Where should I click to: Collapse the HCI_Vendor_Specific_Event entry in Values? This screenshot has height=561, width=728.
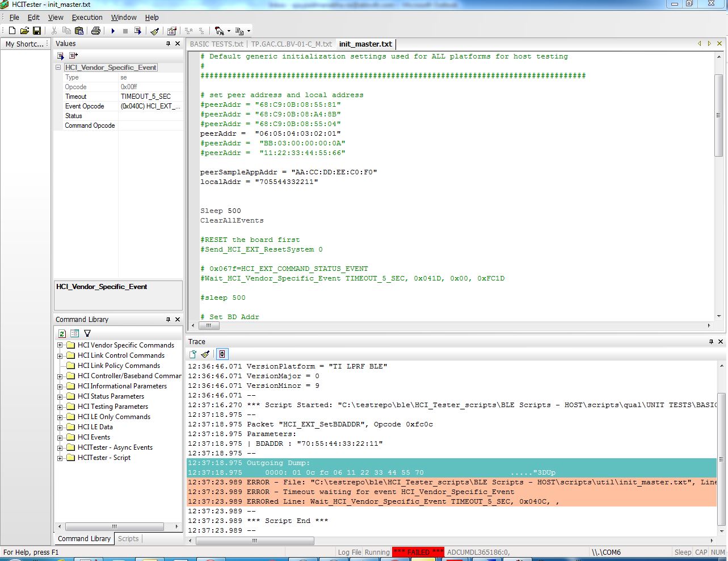click(x=57, y=68)
